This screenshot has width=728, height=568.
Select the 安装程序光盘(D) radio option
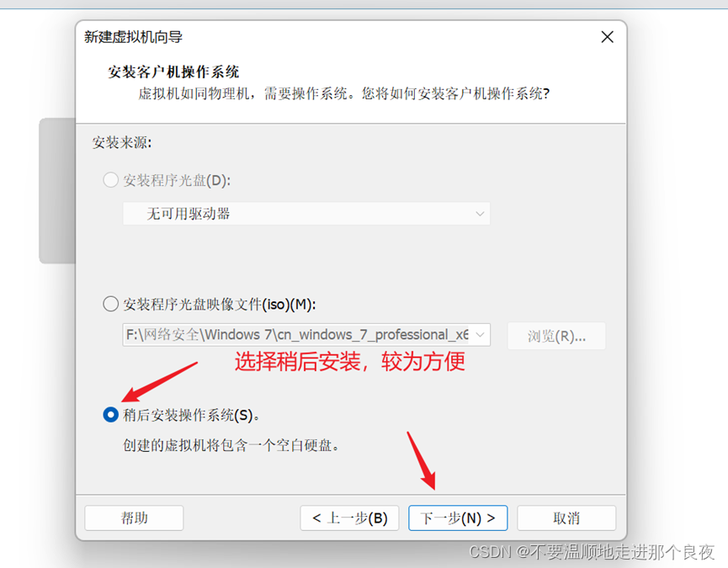pyautogui.click(x=110, y=180)
